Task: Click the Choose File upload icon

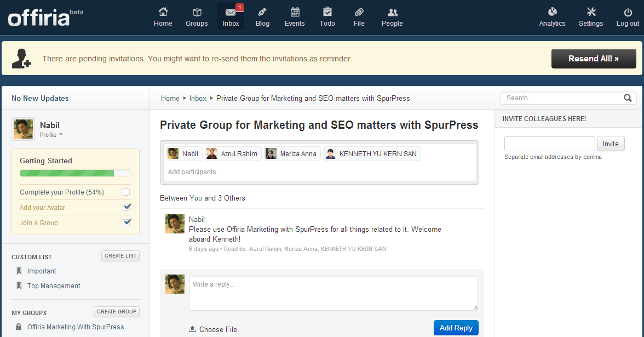Action: [192, 329]
